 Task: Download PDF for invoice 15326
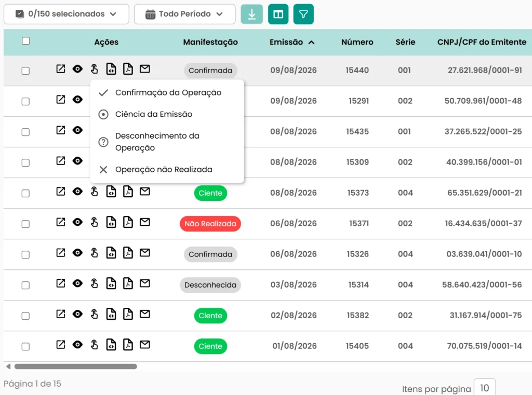[128, 253]
